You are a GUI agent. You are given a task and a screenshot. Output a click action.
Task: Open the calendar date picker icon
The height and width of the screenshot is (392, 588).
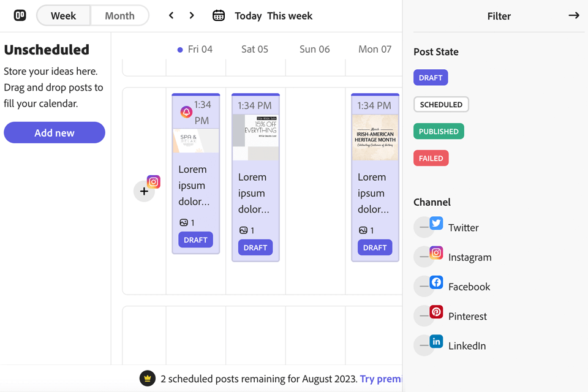click(219, 15)
